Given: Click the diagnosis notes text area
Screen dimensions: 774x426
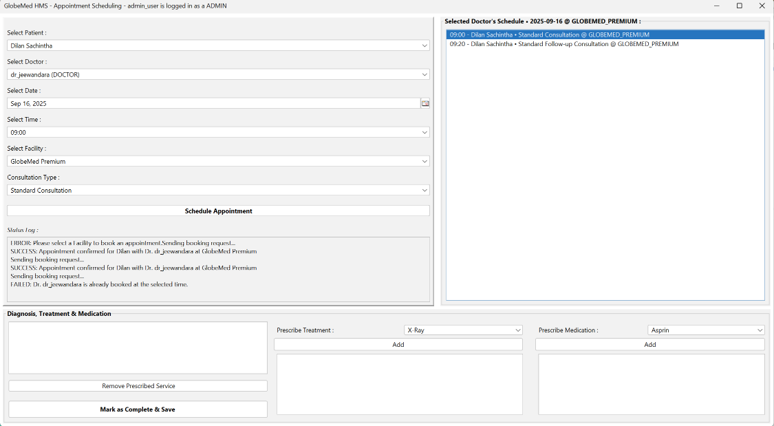Looking at the screenshot, I should point(138,348).
